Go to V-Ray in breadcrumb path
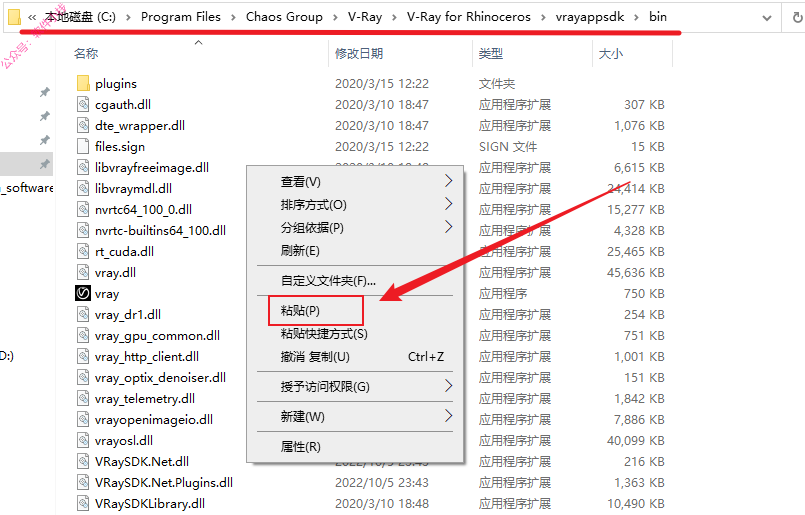805x515 pixels. click(x=365, y=17)
